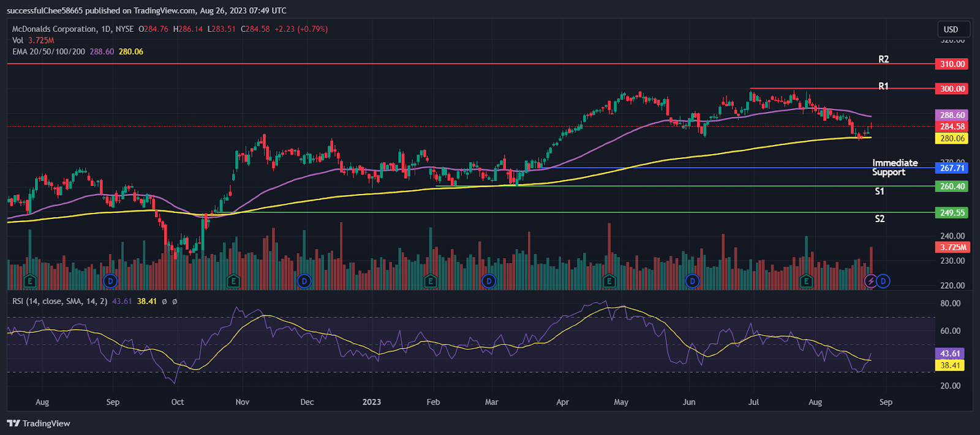Viewport: 980px width, 435px height.
Task: Select the Vol indicator legend
Action: click(33, 40)
